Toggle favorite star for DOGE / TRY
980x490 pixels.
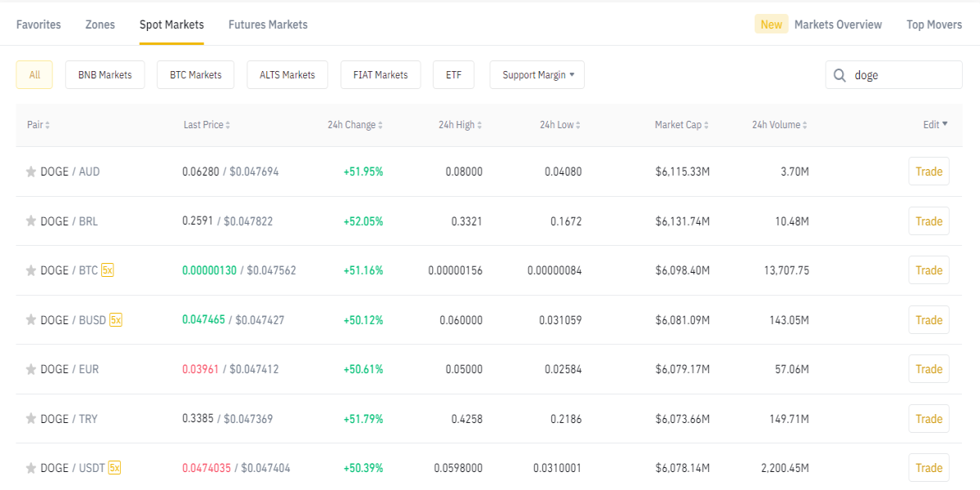tap(31, 419)
